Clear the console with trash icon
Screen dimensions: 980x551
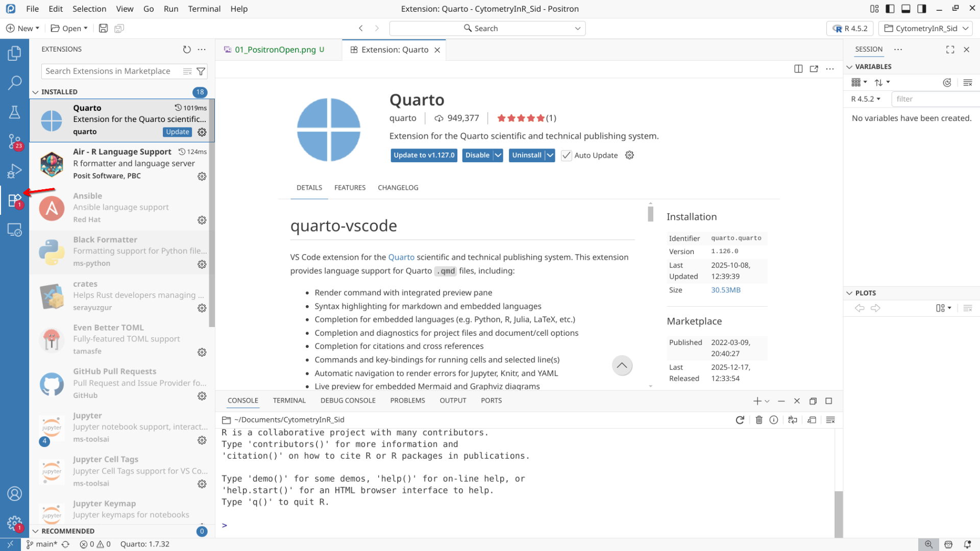coord(759,420)
